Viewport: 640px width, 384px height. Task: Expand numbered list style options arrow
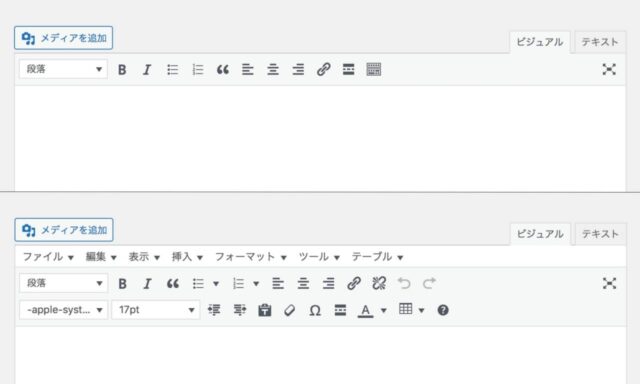click(256, 284)
